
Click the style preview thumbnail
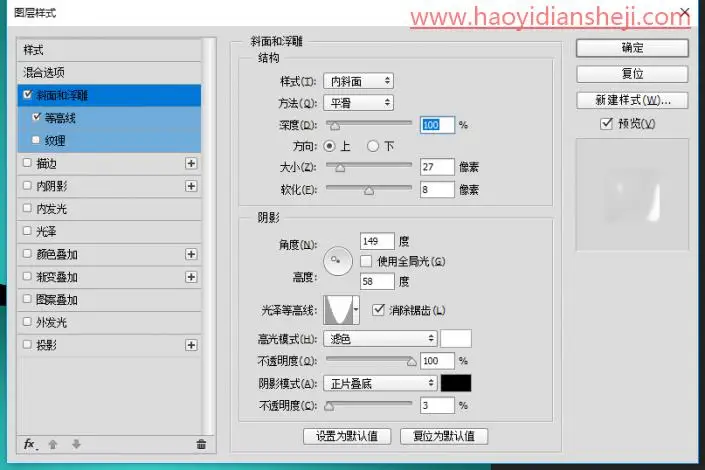coord(632,194)
